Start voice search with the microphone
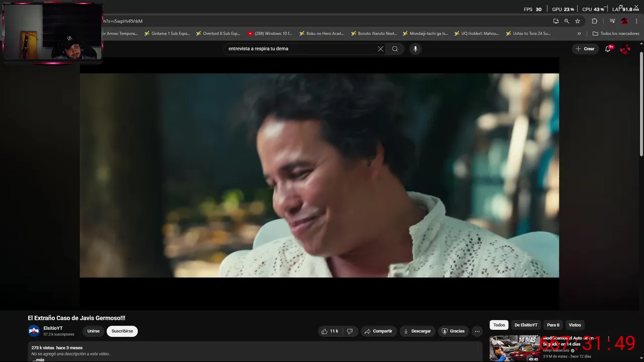Viewport: 644px width, 362px height. (415, 49)
